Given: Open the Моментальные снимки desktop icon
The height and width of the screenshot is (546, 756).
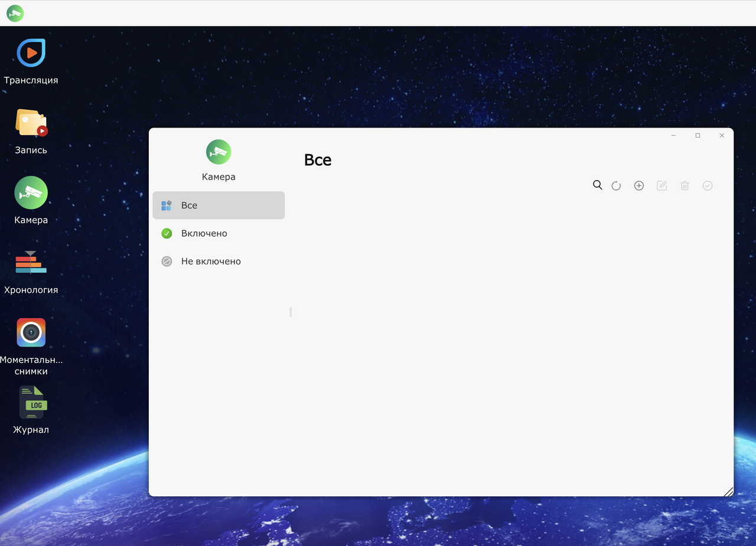Looking at the screenshot, I should (31, 332).
